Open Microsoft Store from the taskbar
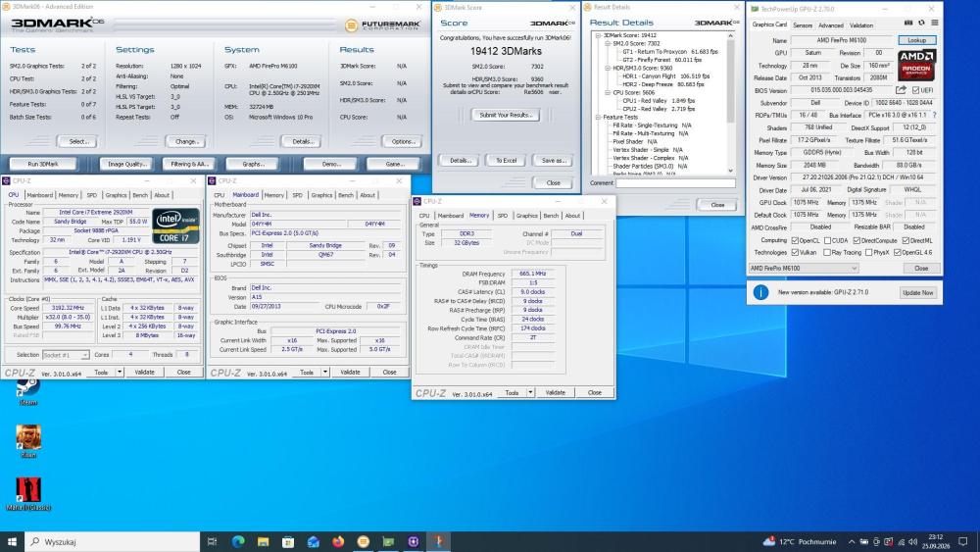This screenshot has height=552, width=980. coord(288,541)
